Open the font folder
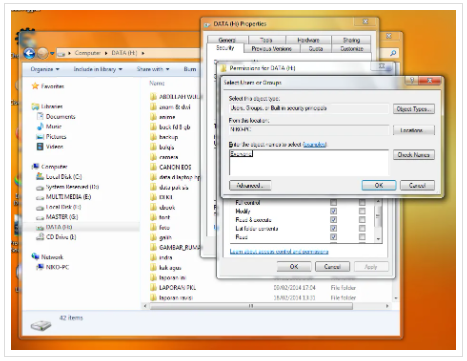 160,217
